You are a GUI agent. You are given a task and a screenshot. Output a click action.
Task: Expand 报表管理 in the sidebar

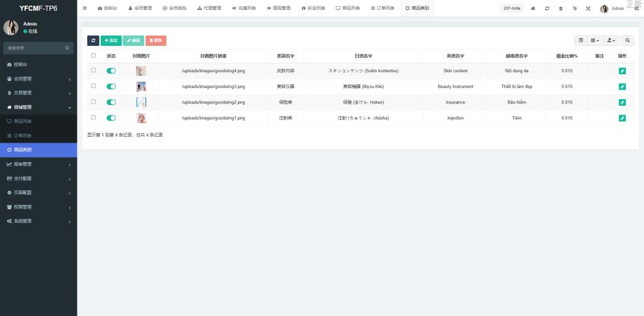[x=38, y=164]
